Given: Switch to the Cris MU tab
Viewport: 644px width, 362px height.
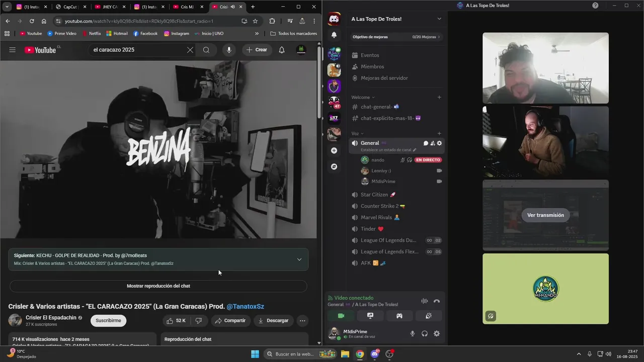Looking at the screenshot, I should pos(188,7).
